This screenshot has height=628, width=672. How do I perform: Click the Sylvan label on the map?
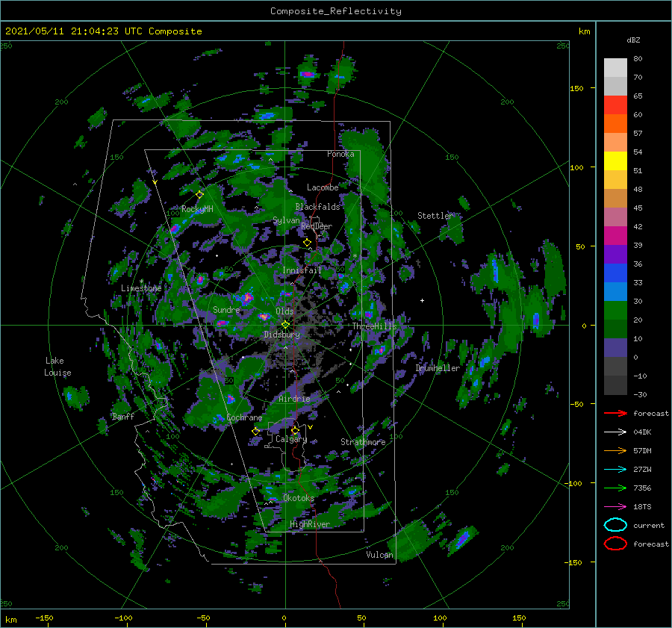pyautogui.click(x=286, y=220)
